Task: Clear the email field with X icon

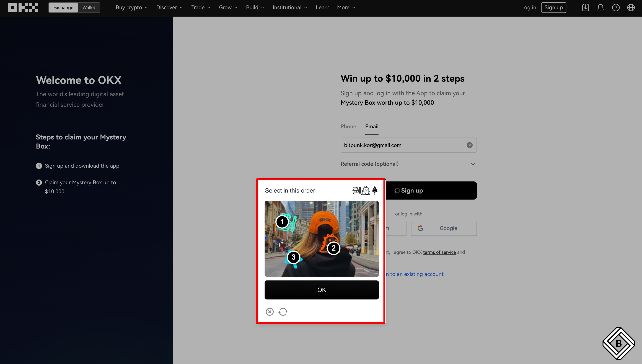Action: click(470, 145)
